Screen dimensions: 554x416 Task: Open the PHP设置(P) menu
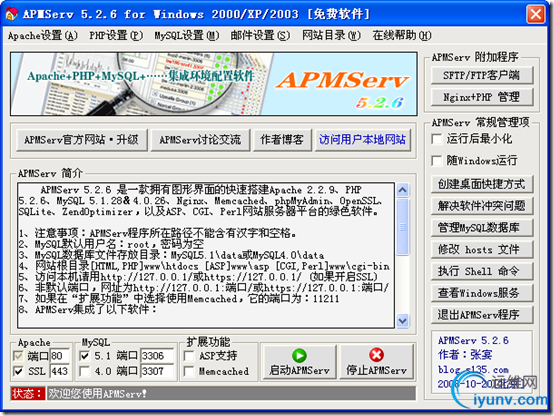coord(116,35)
